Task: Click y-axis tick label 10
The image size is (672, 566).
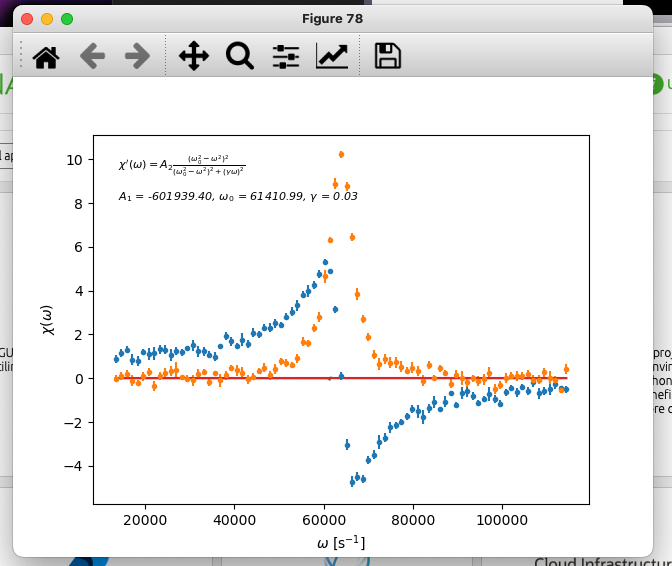Action: [x=74, y=160]
